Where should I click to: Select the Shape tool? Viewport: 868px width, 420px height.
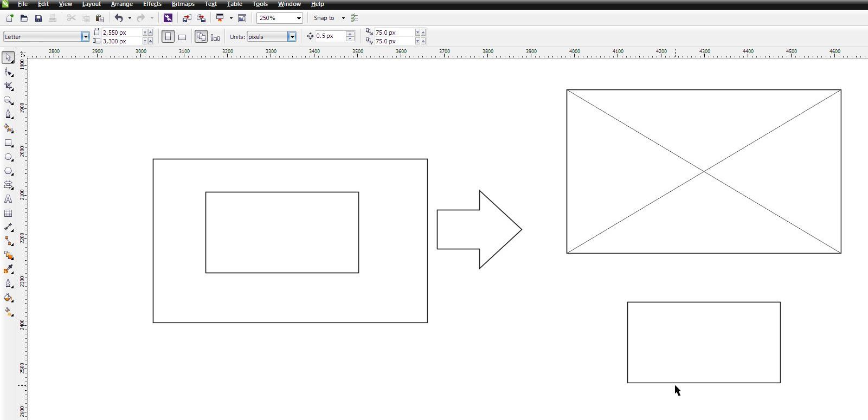pos(8,72)
